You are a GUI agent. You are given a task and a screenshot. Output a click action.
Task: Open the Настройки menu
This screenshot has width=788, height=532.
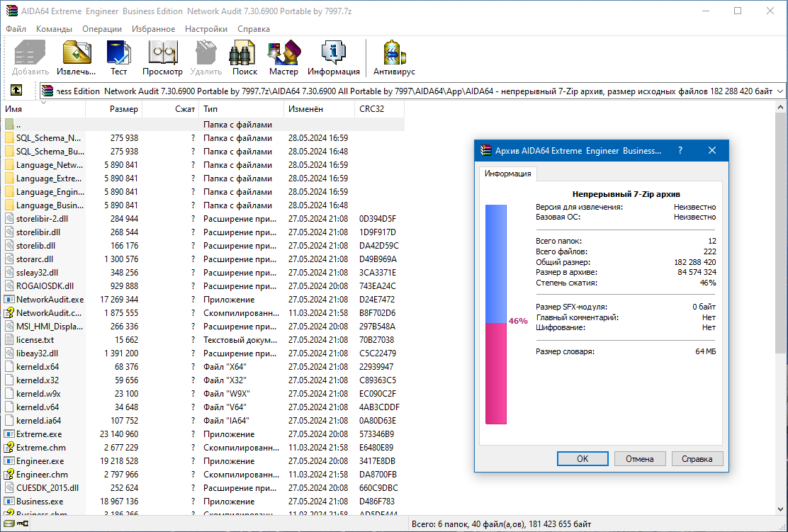click(x=206, y=29)
